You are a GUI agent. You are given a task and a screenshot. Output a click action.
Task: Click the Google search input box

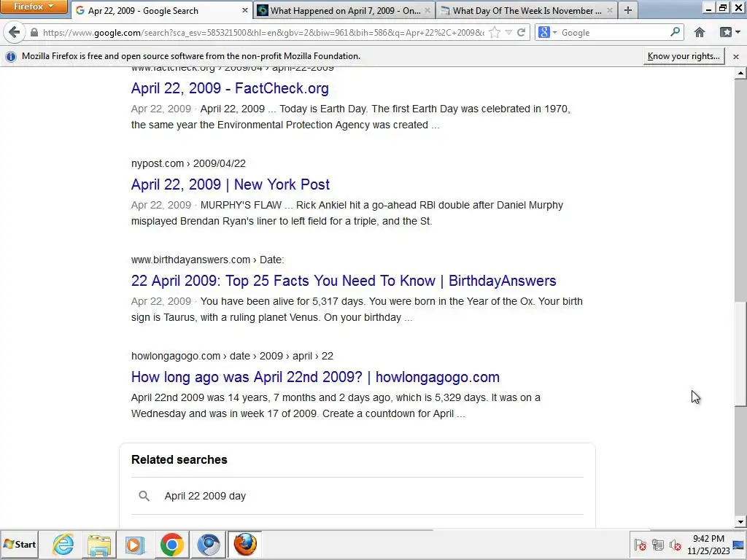pyautogui.click(x=614, y=32)
